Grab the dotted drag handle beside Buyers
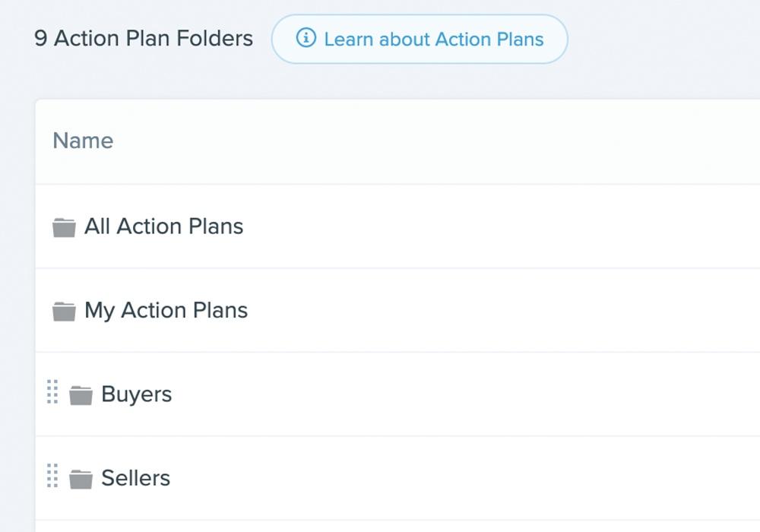 [52, 391]
